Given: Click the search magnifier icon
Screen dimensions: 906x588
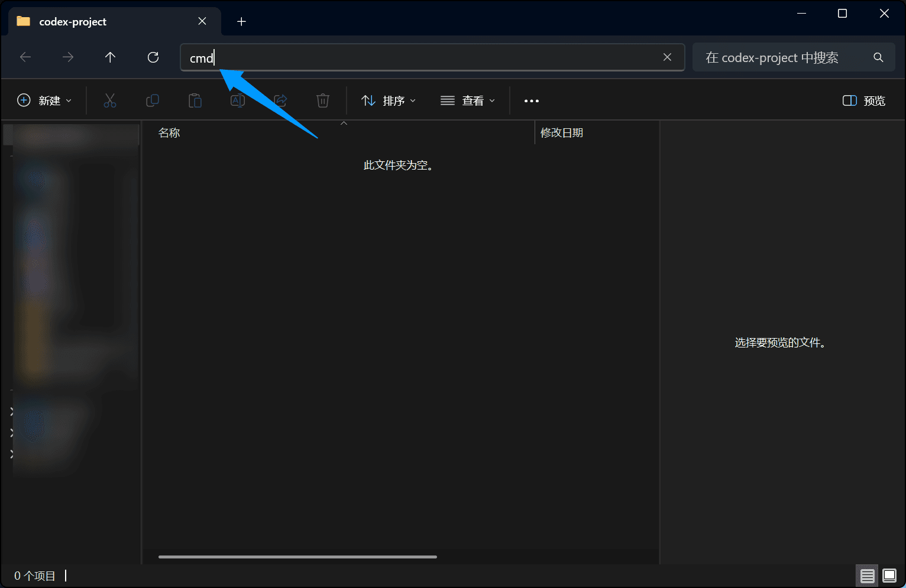Looking at the screenshot, I should pos(878,57).
